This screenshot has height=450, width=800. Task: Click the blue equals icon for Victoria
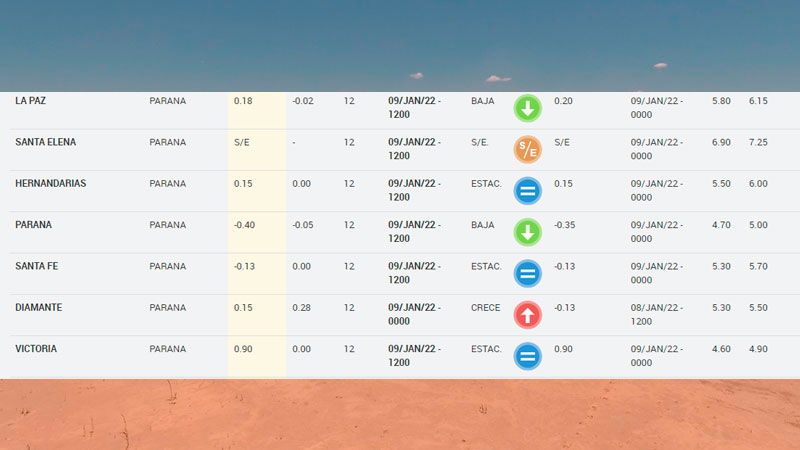point(527,356)
